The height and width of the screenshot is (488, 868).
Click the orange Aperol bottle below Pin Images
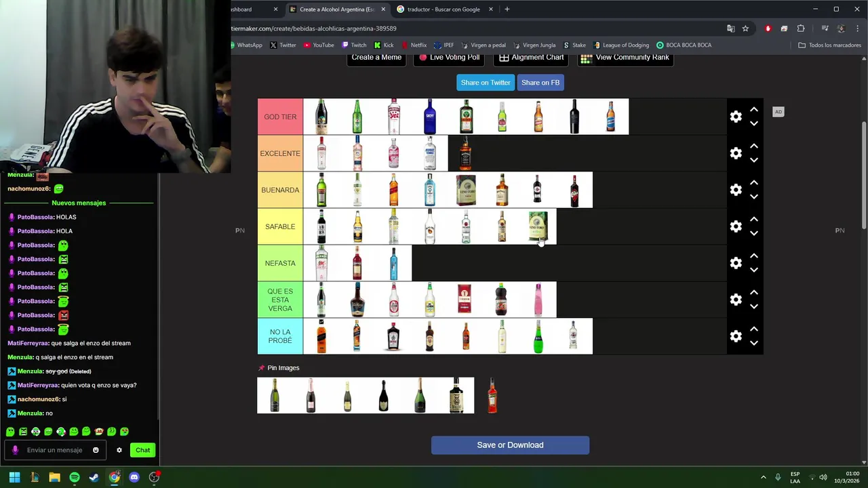492,396
